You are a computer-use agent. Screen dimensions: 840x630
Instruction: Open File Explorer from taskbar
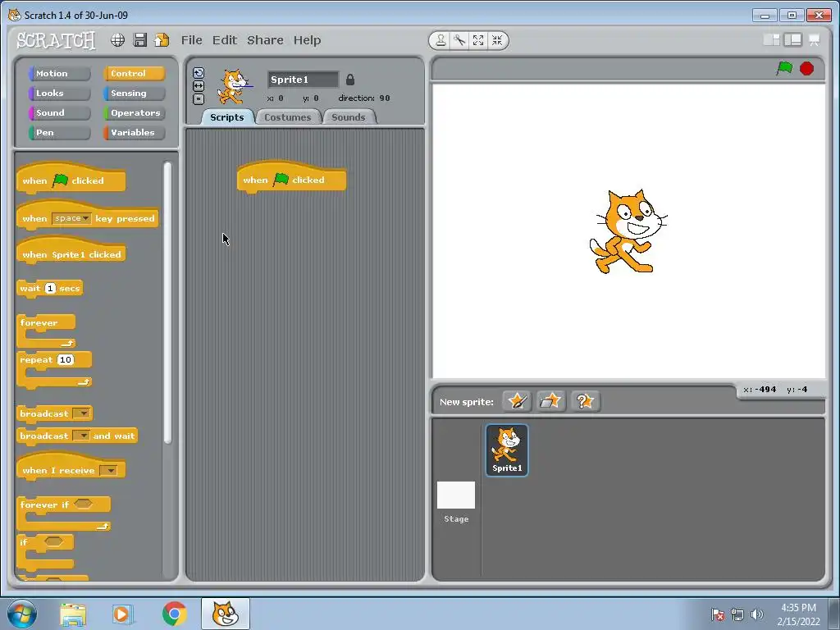click(73, 614)
